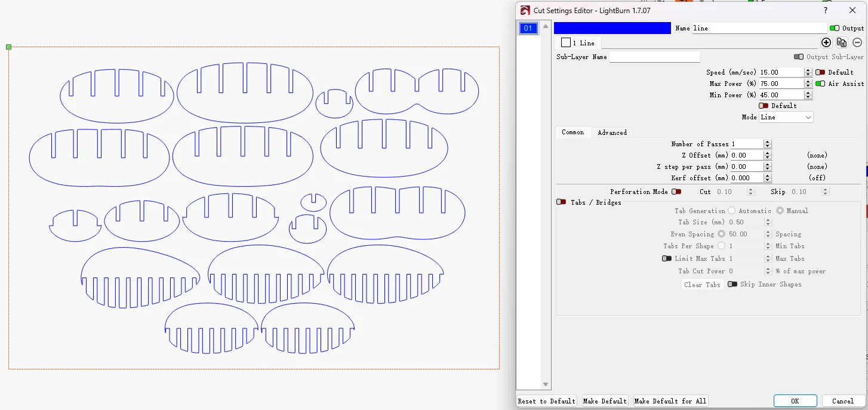Open the Mode dropdown showing Line
The height and width of the screenshot is (410, 868).
click(786, 117)
